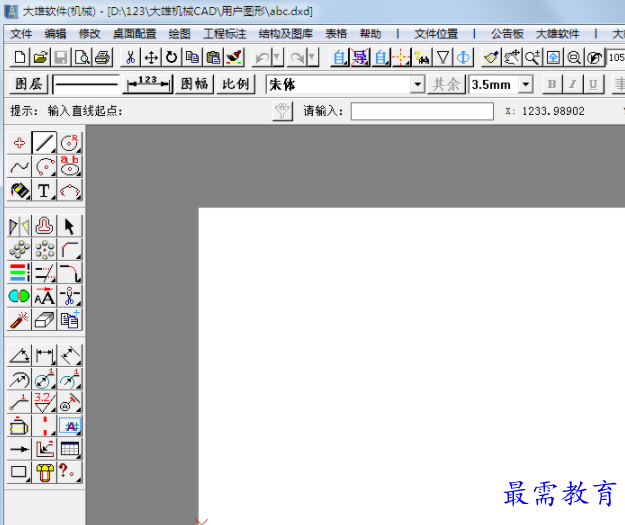Click the copy icon in the top toolbar
This screenshot has height=525, width=625.
coord(193,58)
